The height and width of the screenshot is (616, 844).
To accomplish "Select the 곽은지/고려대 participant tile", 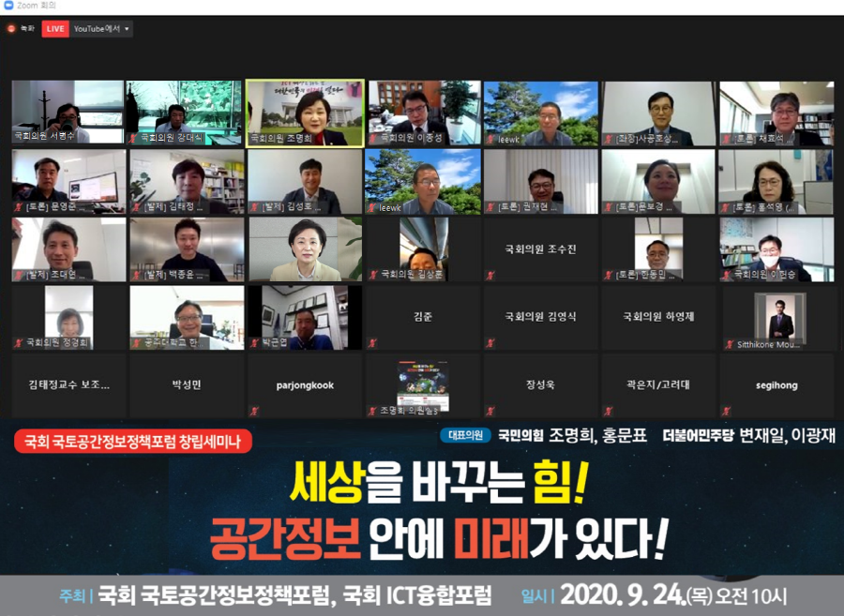I will coord(658,385).
